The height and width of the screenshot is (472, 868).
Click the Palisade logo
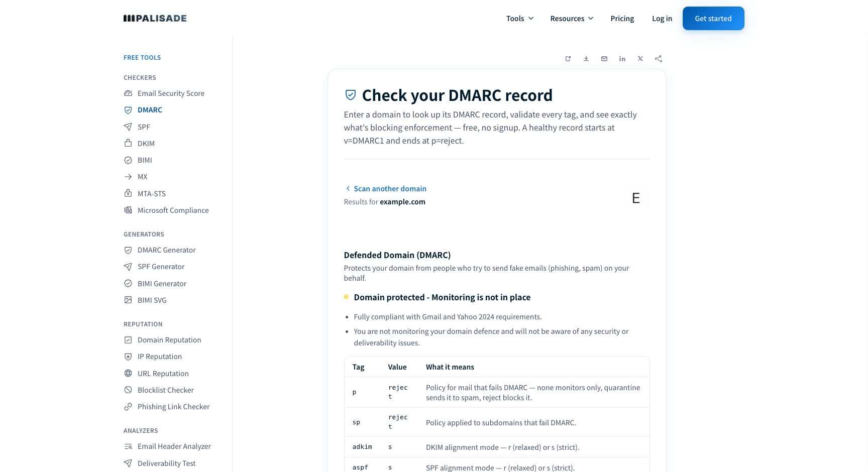(x=155, y=19)
